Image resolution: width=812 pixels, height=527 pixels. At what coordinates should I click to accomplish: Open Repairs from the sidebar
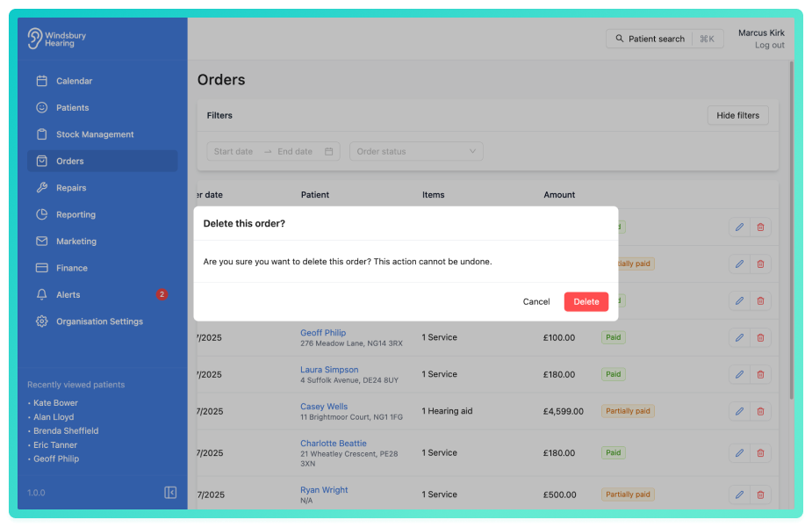click(102, 188)
